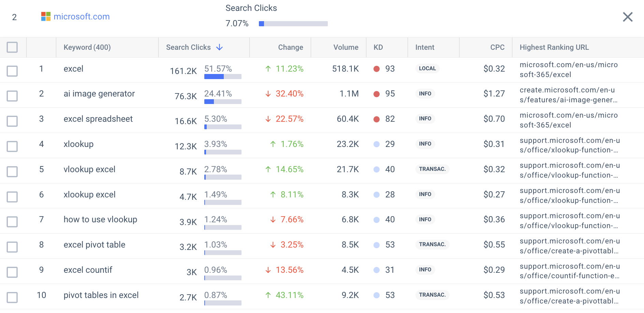Open the excel microsoft-365 ranking URL
Image resolution: width=644 pixels, height=313 pixels.
point(569,70)
